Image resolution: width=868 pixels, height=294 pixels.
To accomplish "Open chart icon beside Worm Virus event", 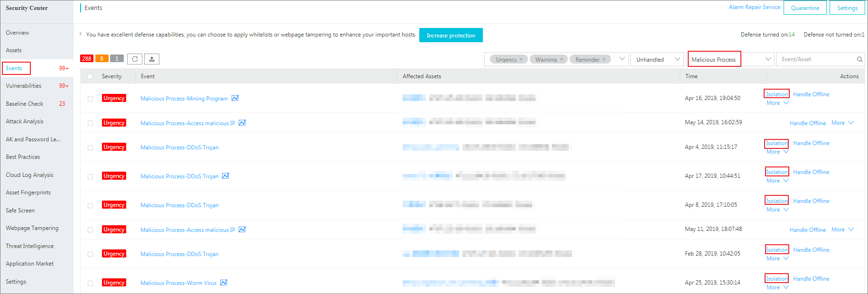I will tap(223, 283).
